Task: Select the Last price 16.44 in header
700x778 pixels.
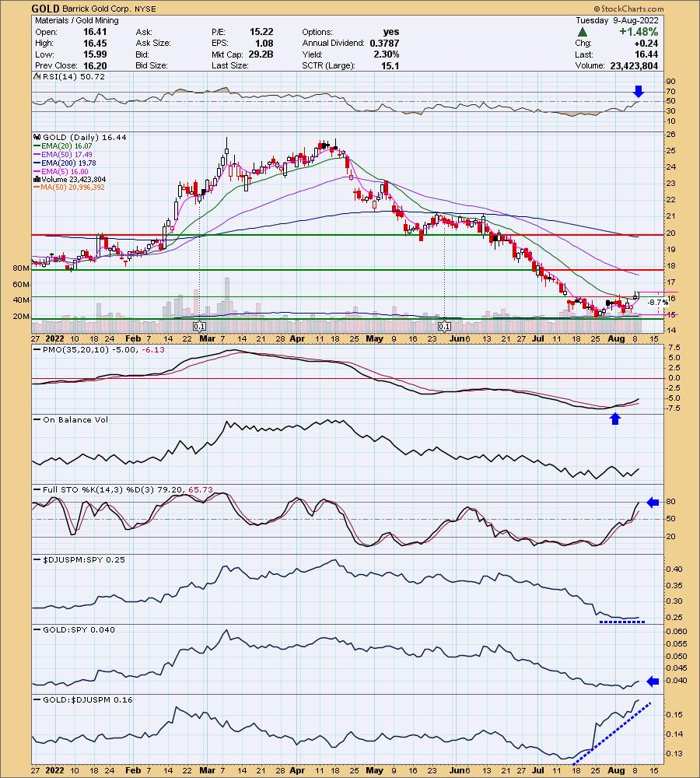Action: 646,54
